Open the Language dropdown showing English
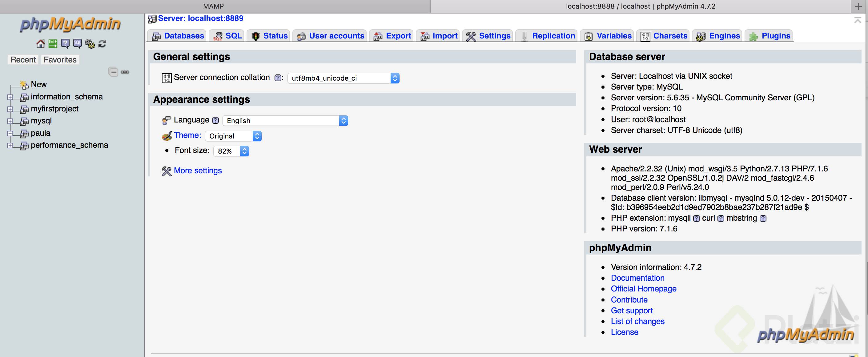The image size is (868, 357). tap(285, 121)
